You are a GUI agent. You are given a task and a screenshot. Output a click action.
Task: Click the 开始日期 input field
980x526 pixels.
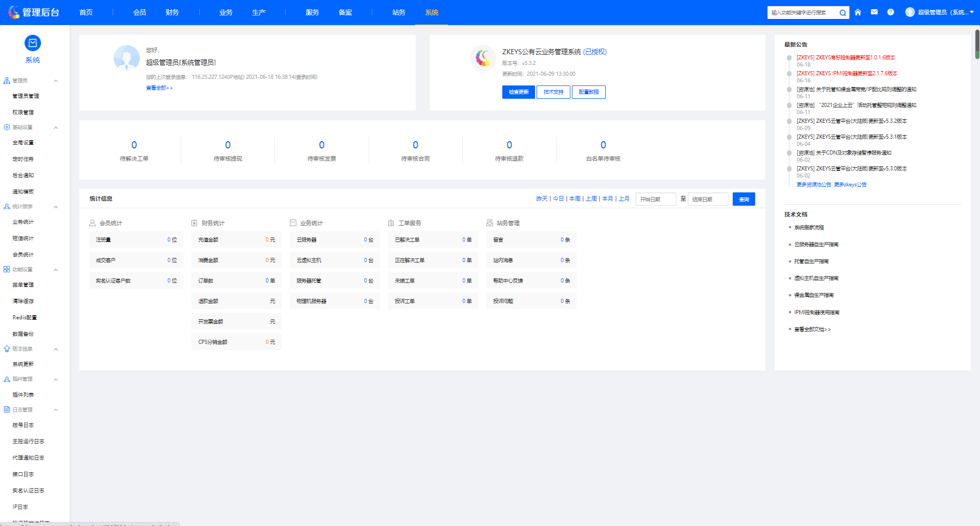656,199
